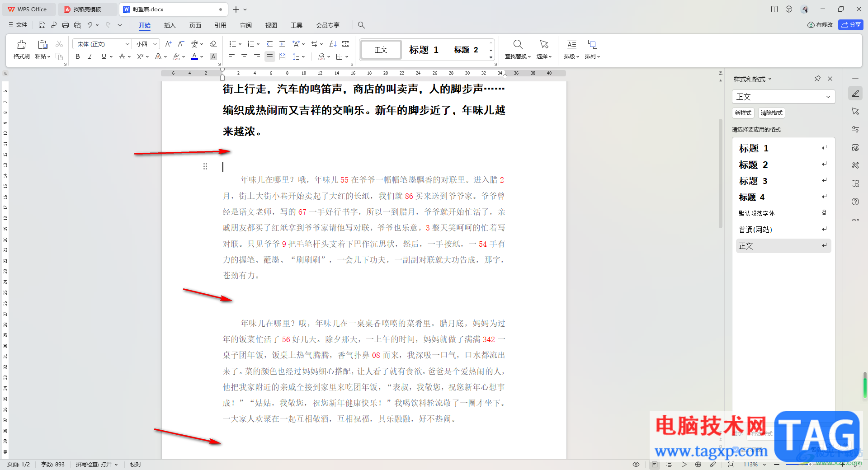Screen dimensions: 868x470
Task: Toggle Underline formatting
Action: tap(104, 56)
